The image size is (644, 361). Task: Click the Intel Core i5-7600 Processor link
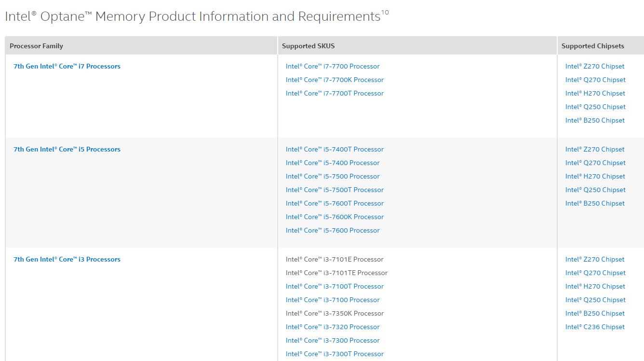click(x=333, y=231)
